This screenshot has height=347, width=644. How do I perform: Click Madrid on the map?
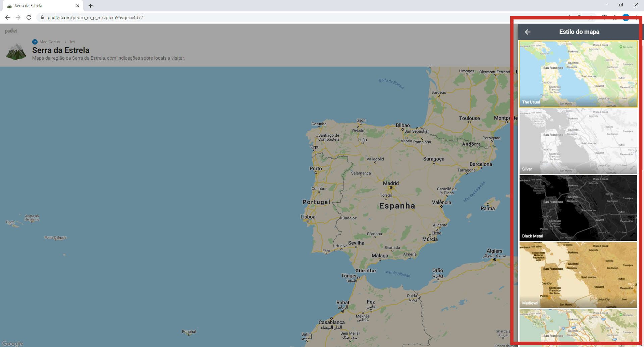click(x=391, y=183)
